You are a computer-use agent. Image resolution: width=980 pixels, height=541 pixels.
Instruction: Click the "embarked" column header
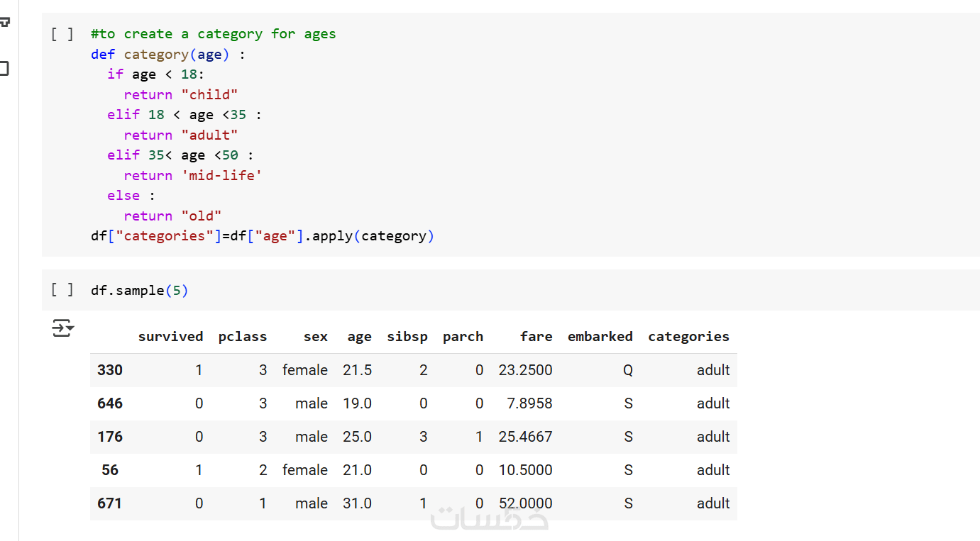600,337
